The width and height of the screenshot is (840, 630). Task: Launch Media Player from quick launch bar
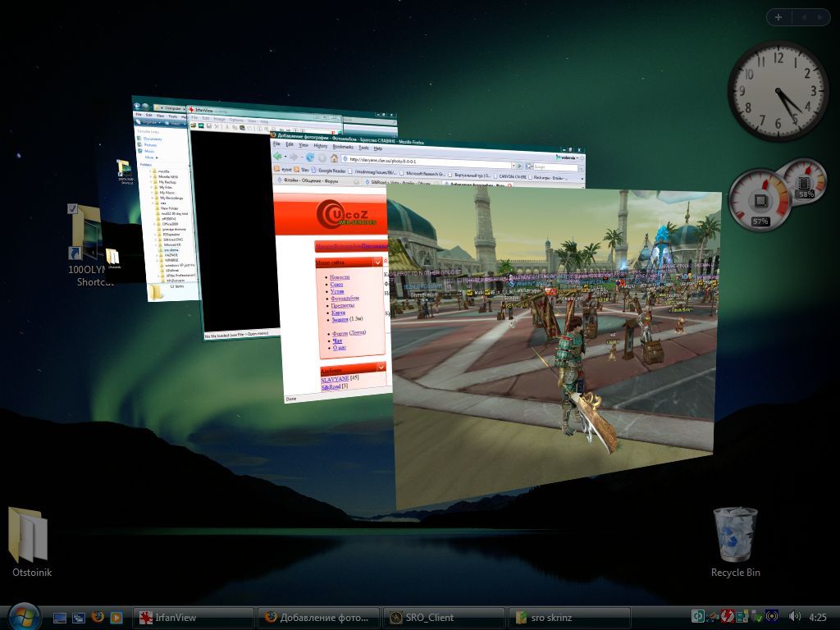point(116,618)
